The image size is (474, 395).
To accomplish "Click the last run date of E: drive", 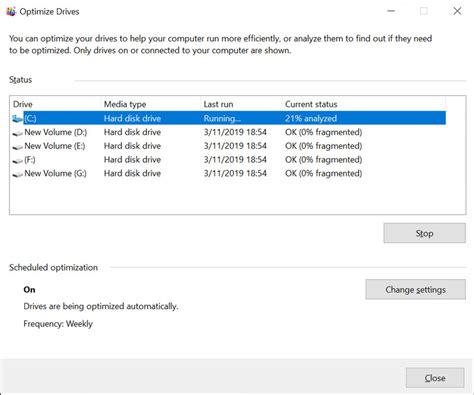I will [235, 146].
